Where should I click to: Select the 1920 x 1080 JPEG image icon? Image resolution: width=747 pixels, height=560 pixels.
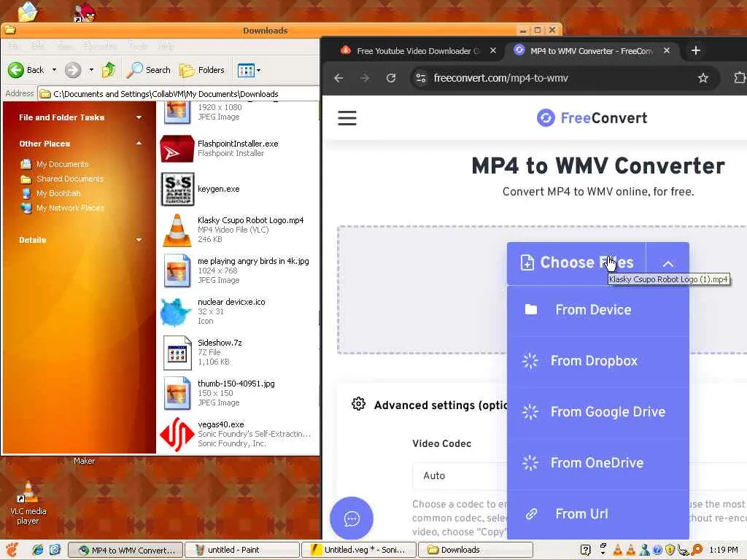[x=177, y=113]
